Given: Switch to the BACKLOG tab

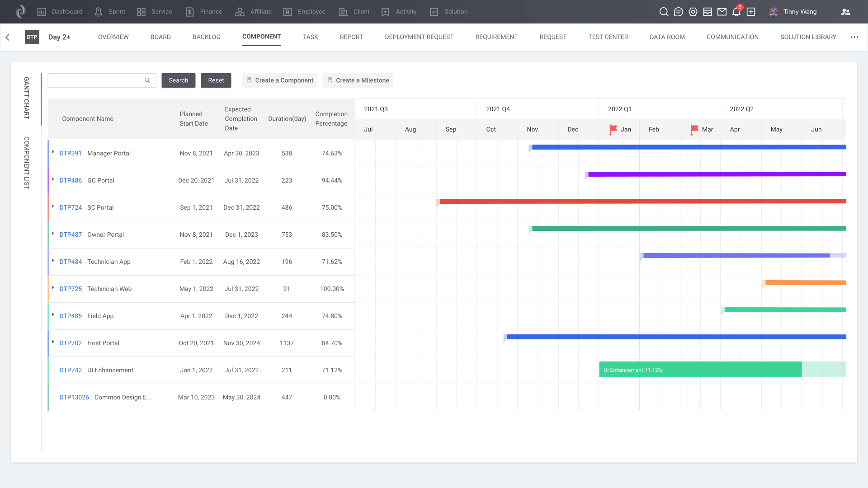Looking at the screenshot, I should click(x=206, y=37).
